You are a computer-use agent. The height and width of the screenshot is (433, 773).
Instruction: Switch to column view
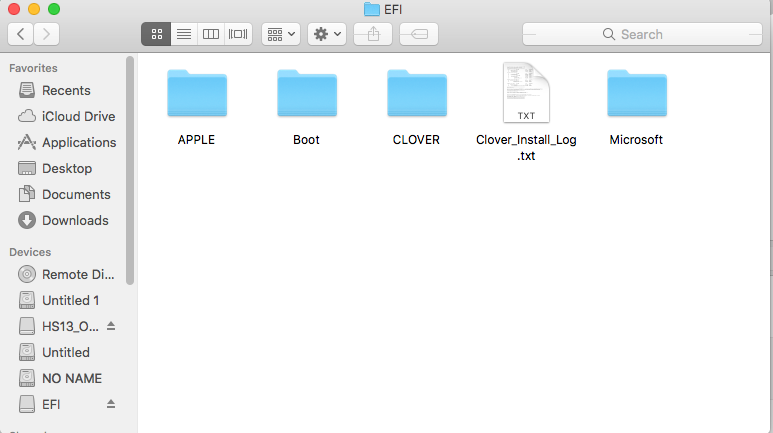(x=210, y=34)
